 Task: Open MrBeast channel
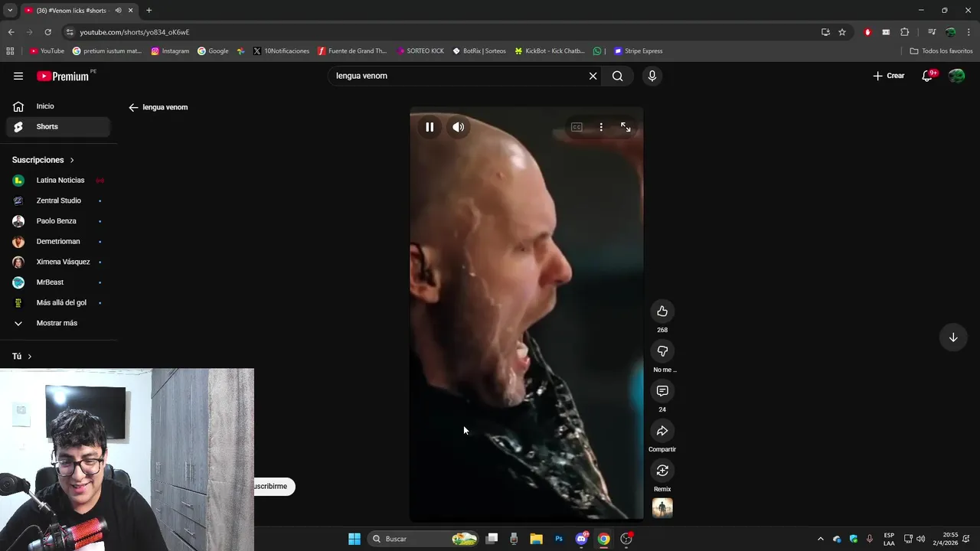(58, 282)
